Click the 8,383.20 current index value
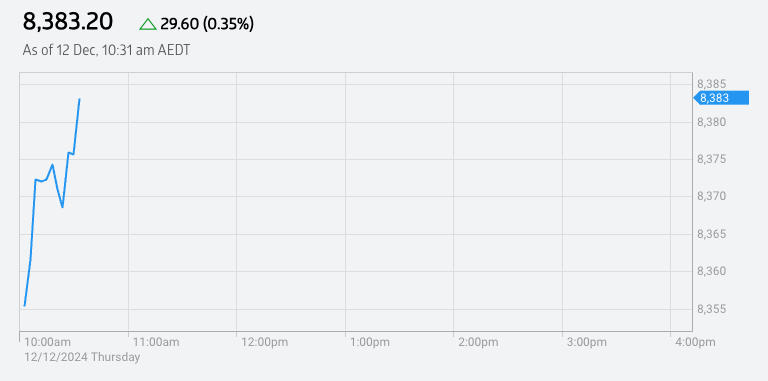 68,22
